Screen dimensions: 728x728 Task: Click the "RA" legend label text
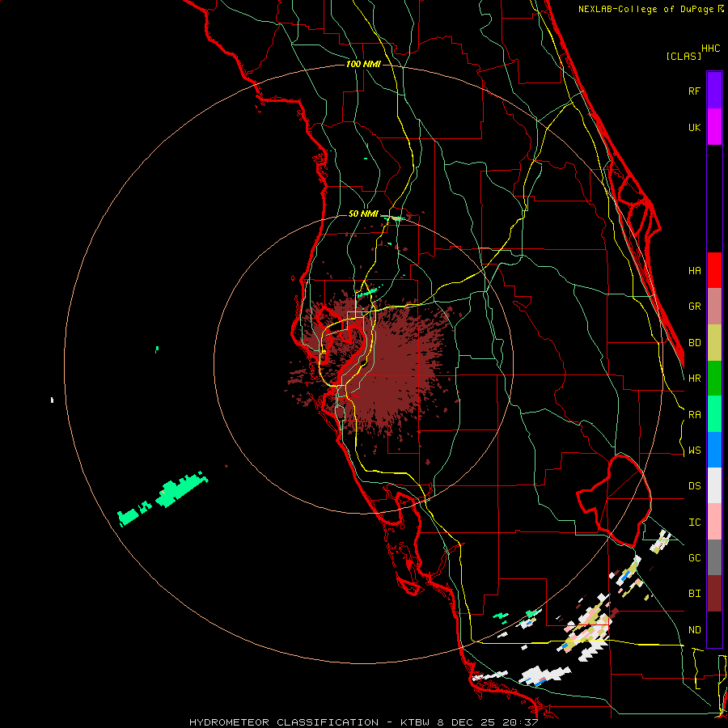tap(694, 415)
